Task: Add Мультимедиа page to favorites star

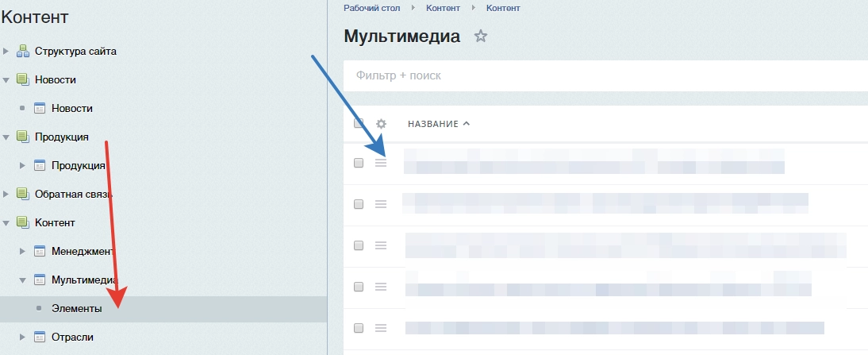Action: [x=481, y=37]
